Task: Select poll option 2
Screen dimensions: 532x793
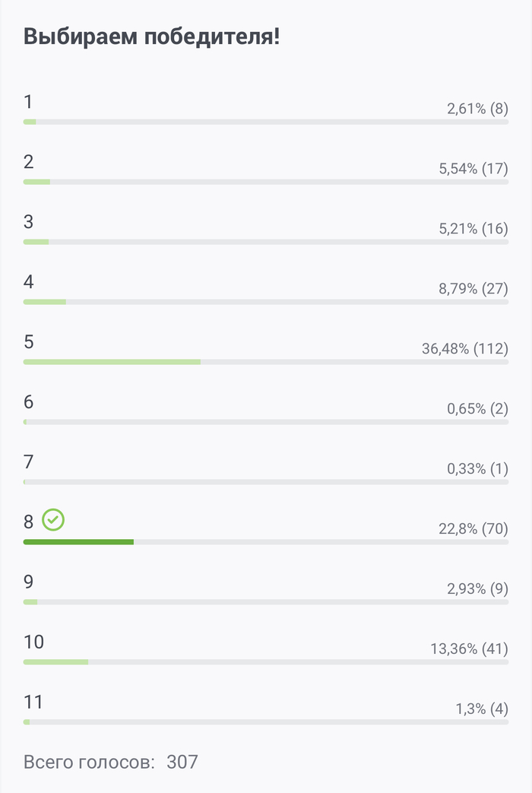Action: pos(28,162)
